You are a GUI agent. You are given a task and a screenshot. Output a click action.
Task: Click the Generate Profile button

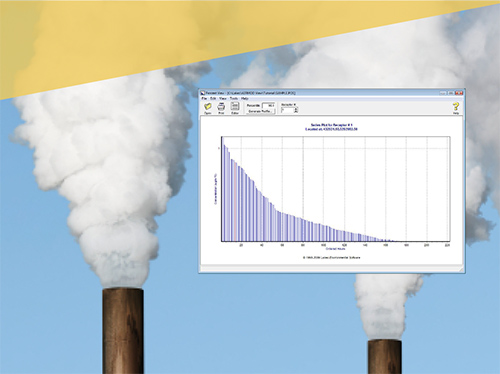pos(261,111)
